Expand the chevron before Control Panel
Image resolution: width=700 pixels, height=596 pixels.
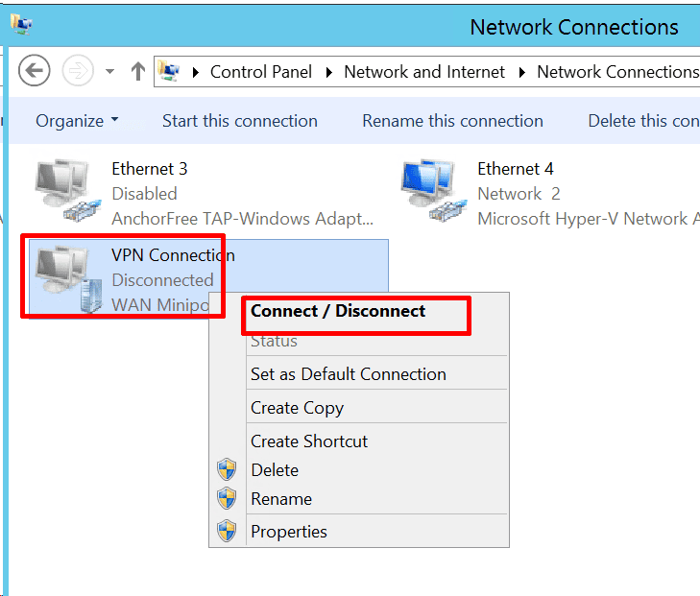(195, 72)
